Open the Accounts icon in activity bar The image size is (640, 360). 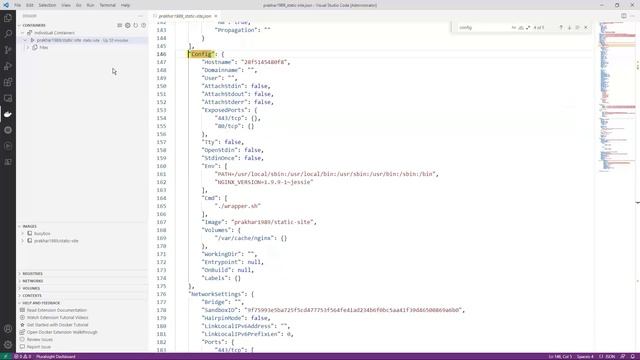point(8,329)
